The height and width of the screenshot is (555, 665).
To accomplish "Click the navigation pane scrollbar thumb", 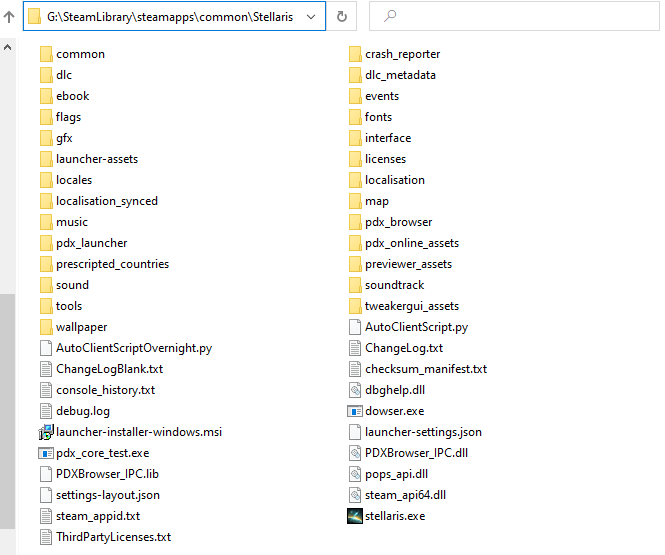I will pos(7,411).
